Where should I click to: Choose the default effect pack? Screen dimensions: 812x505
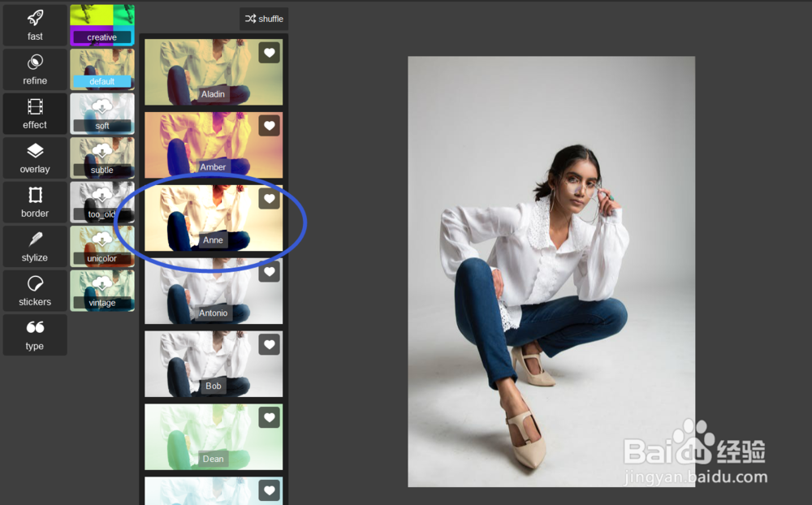point(102,69)
